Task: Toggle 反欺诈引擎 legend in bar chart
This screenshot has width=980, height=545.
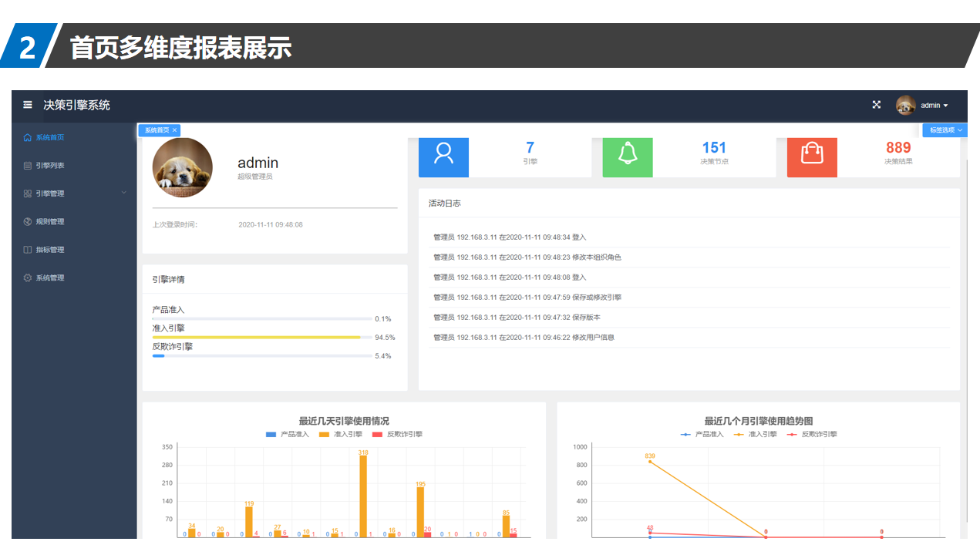Action: 397,434
